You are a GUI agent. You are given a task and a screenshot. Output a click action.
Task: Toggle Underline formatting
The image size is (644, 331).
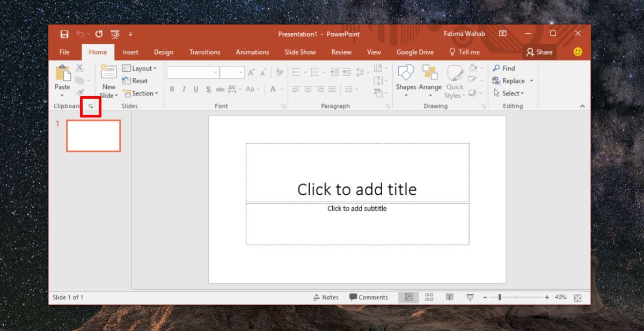(196, 90)
